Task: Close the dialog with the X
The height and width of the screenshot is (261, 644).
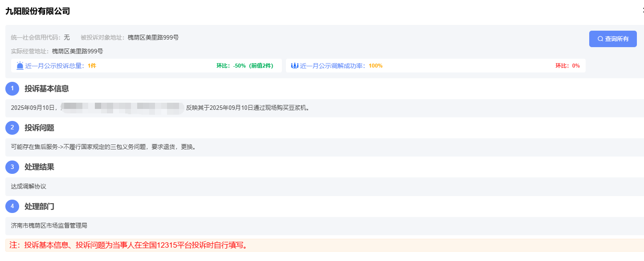Action: pos(643,10)
